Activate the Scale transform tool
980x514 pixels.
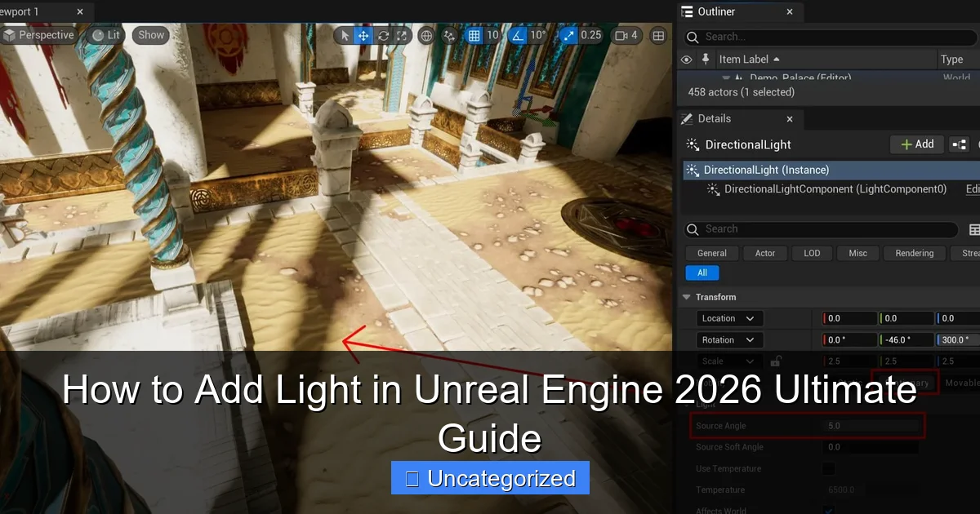pyautogui.click(x=401, y=36)
